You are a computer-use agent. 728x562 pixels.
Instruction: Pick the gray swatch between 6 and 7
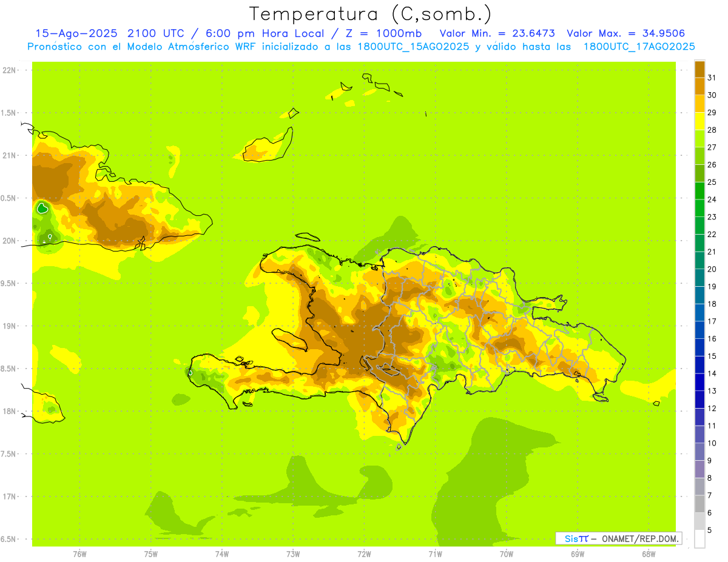tap(699, 504)
